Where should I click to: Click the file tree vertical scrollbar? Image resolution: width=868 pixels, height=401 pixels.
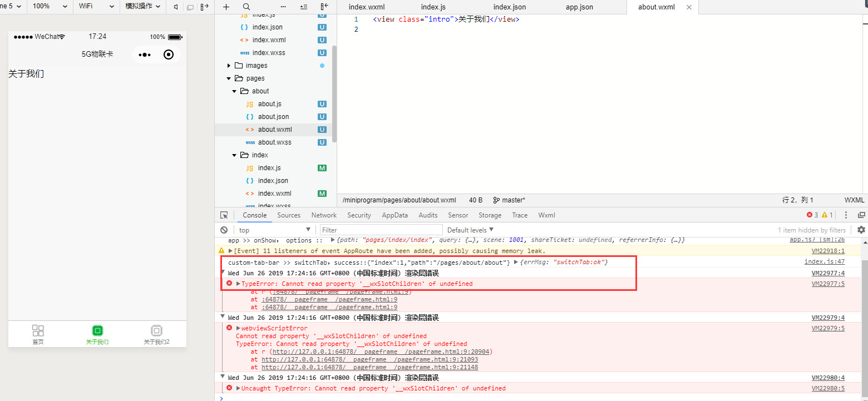[x=334, y=93]
